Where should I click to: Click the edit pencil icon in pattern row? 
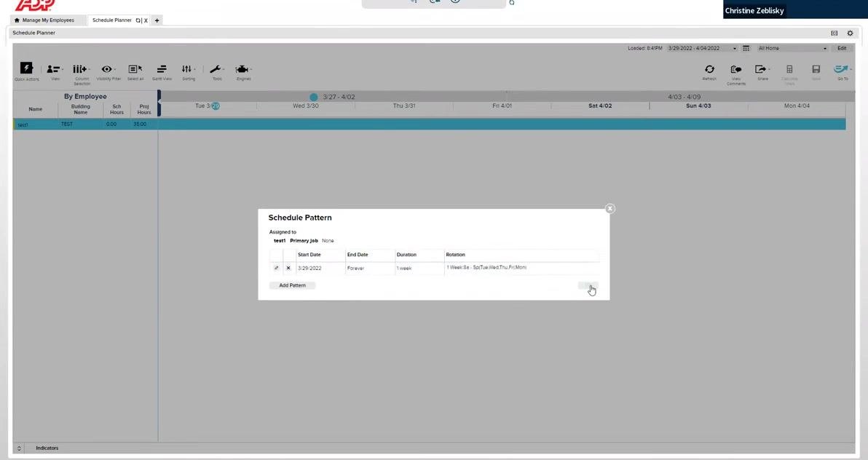pos(276,268)
